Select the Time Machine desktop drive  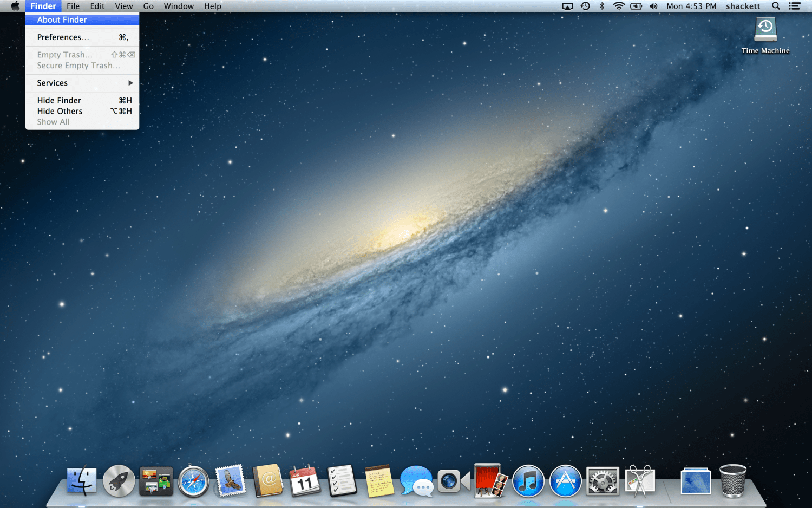765,30
